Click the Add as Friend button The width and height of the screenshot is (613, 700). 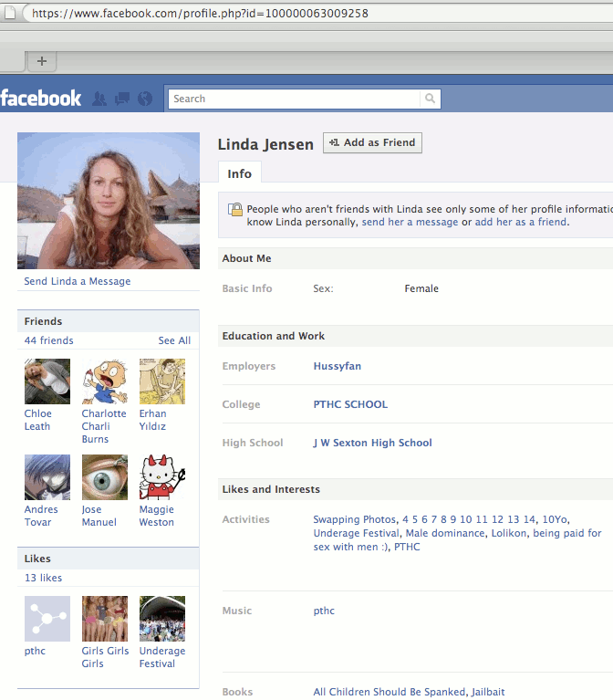pos(372,143)
